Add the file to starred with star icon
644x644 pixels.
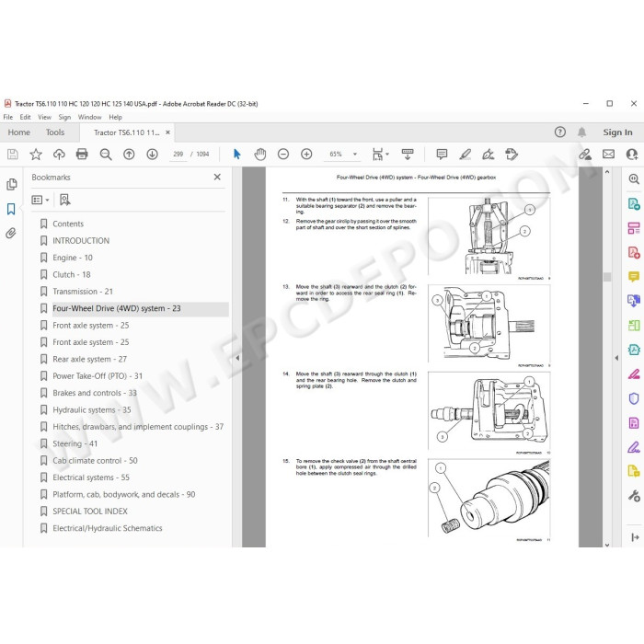click(x=36, y=155)
